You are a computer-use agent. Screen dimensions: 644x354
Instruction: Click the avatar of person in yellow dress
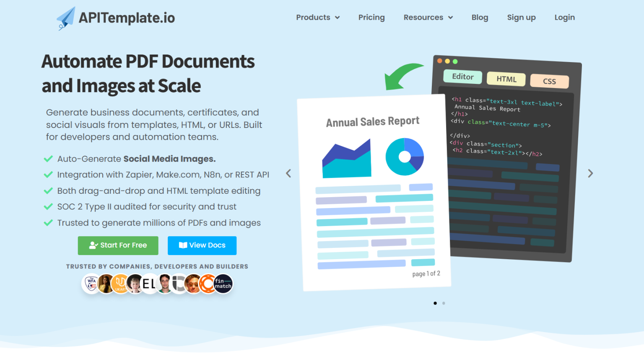[106, 284]
